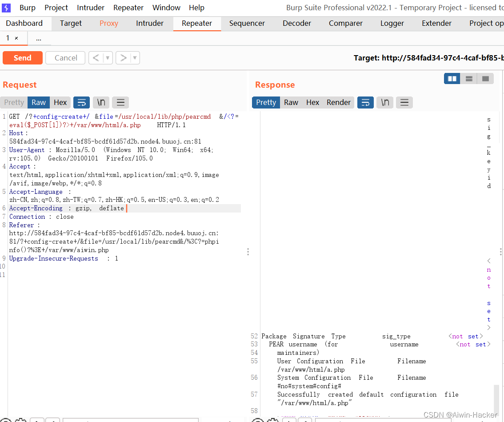Add new Repeater tab with ellipsis

click(39, 39)
